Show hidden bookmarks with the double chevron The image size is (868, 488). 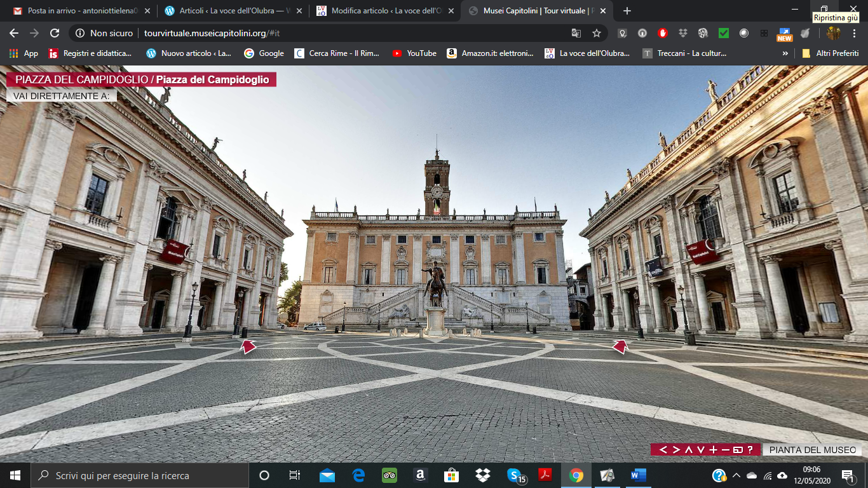pyautogui.click(x=785, y=53)
